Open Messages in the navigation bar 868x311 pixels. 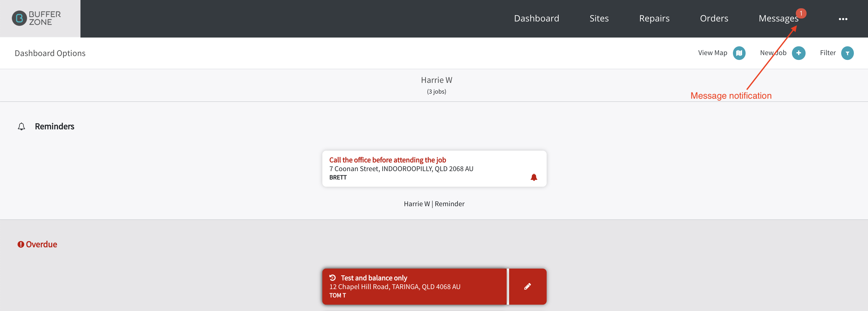click(778, 19)
